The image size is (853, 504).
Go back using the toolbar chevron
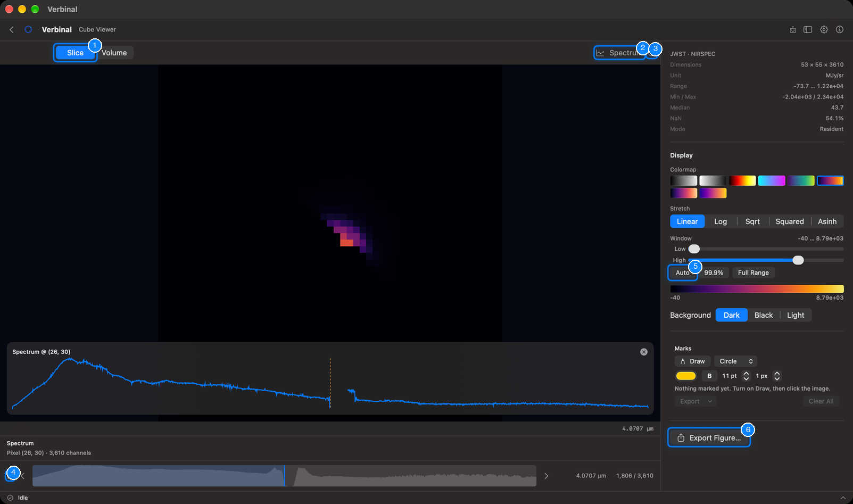(x=12, y=30)
